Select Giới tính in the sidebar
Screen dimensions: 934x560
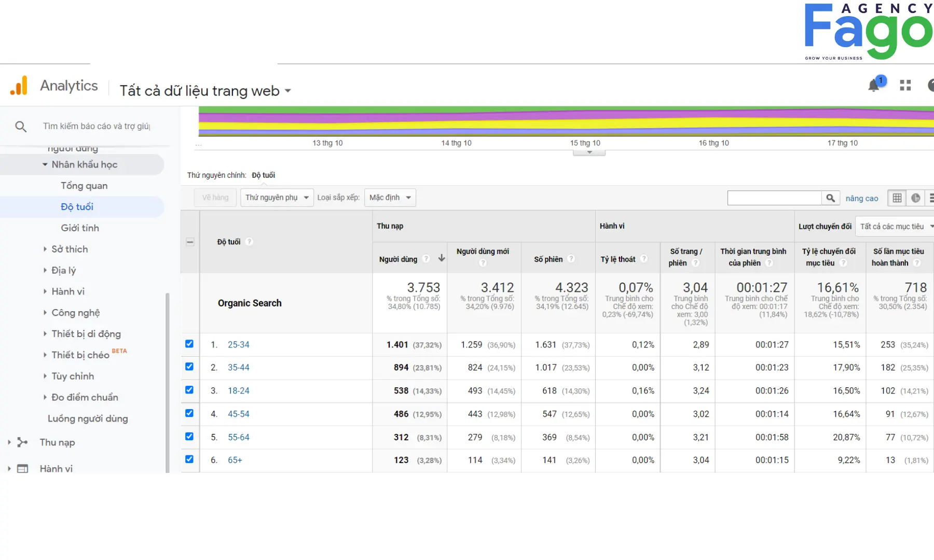tap(80, 228)
